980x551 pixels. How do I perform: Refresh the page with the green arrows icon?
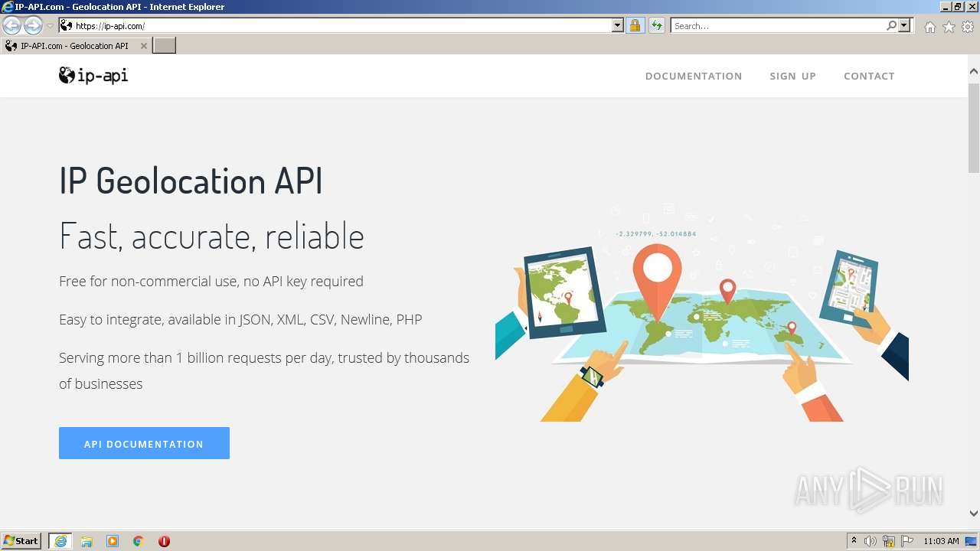[657, 26]
